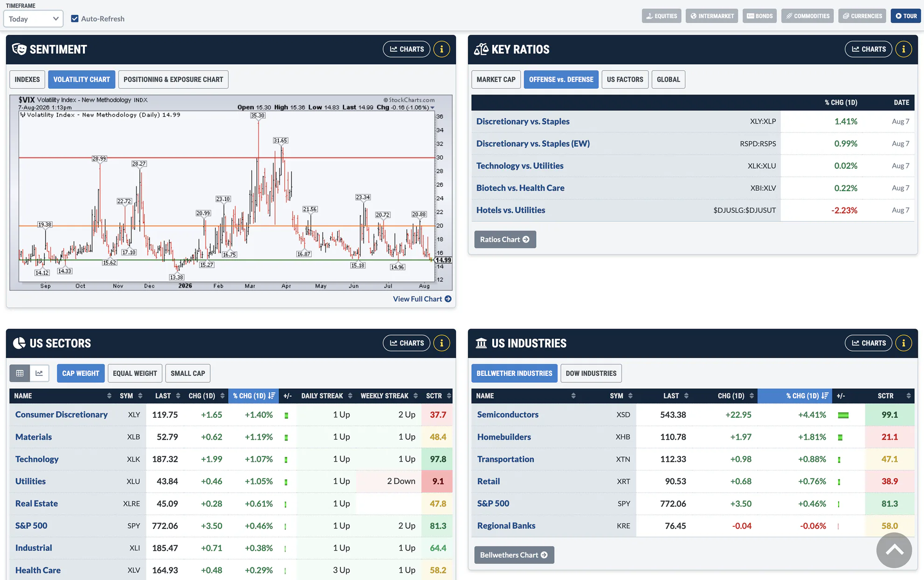Open the Utilities sector link

[x=30, y=481]
